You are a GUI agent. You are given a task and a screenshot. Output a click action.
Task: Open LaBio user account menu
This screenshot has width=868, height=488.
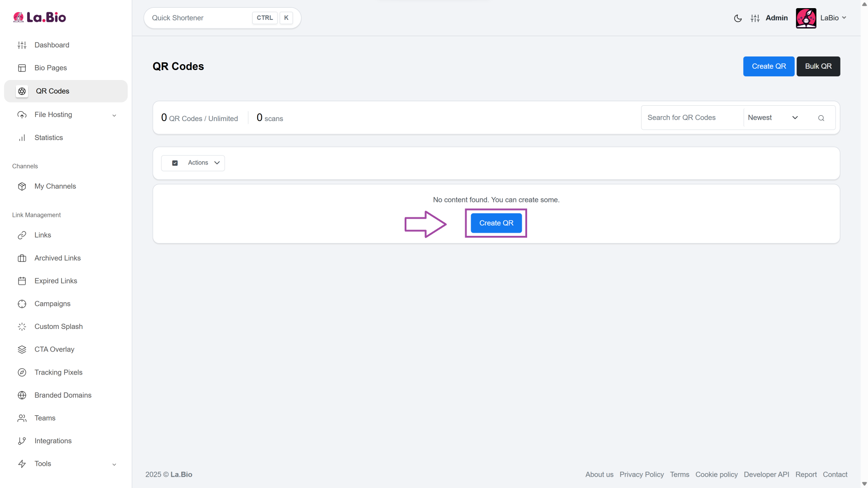(833, 18)
